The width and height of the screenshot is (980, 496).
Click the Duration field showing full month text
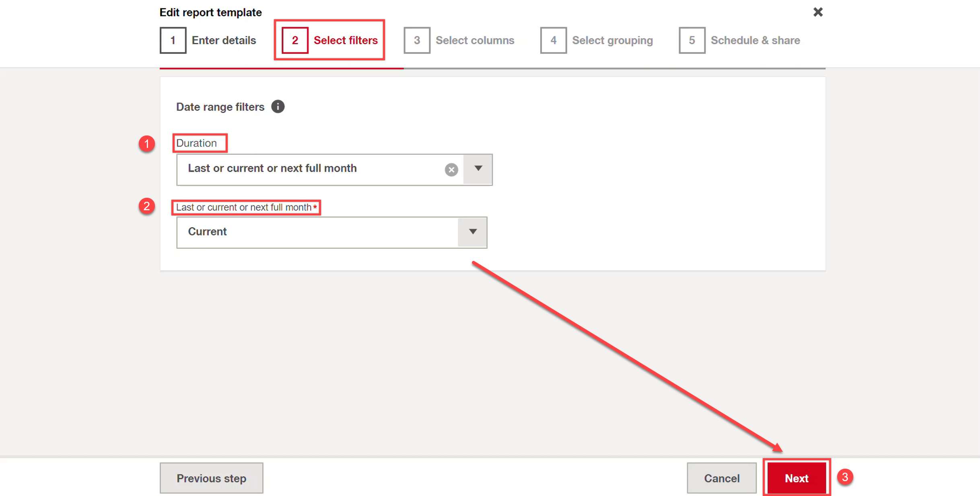point(334,169)
